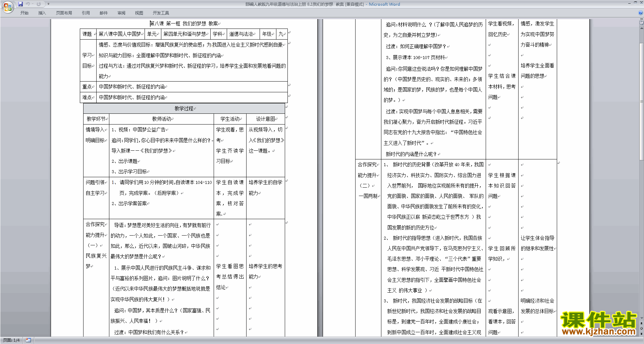Click the 道德与法治 subject cell
The height and width of the screenshot is (344, 644).
[x=243, y=34]
